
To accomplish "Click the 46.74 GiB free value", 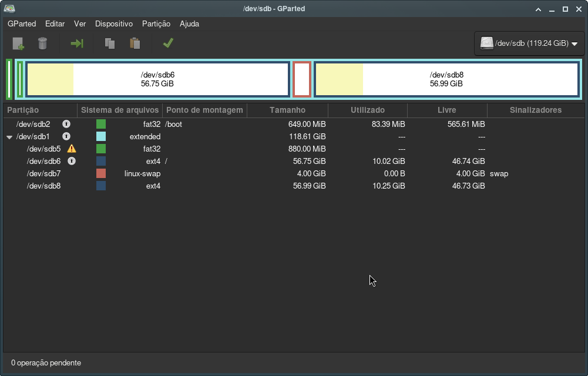I will point(468,161).
